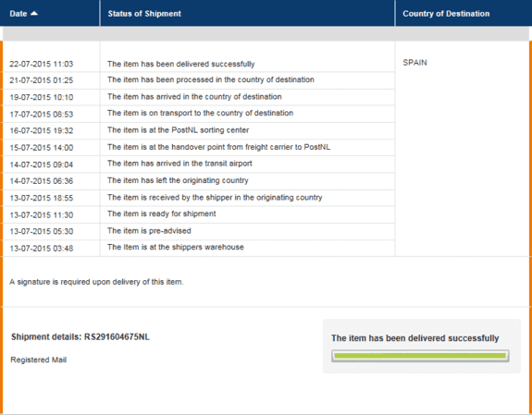Click date 16-07-2015 19:32
Image resolution: width=532 pixels, height=415 pixels.
pyautogui.click(x=41, y=130)
